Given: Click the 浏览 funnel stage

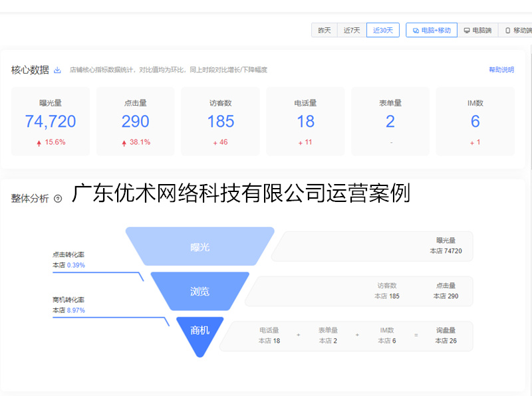Looking at the screenshot, I should (200, 291).
